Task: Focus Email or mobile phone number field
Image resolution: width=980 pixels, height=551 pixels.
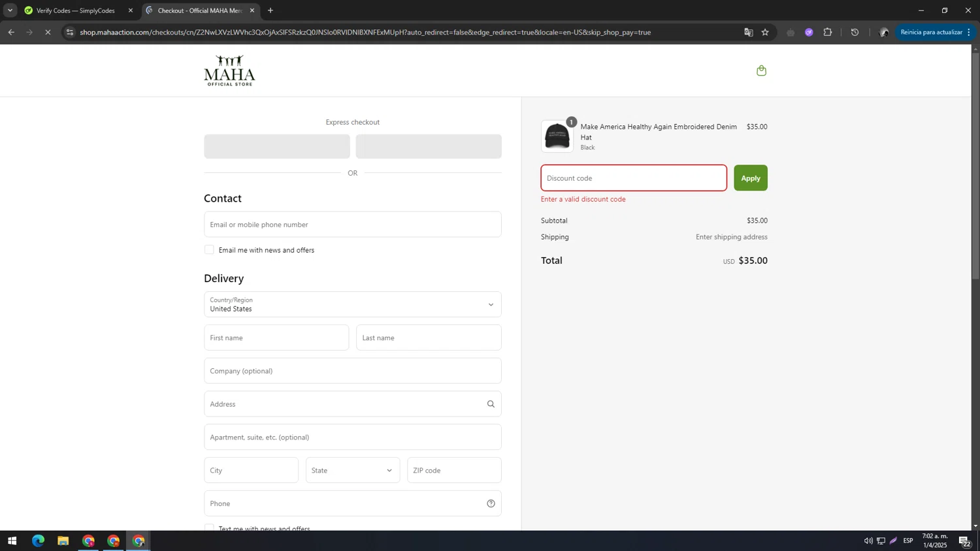Action: 353,225
